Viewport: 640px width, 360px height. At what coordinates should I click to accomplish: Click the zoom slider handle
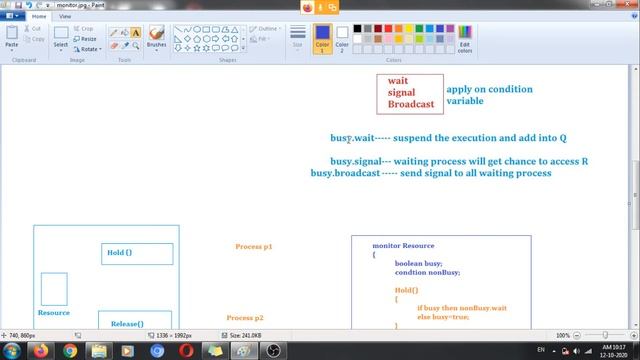(x=605, y=335)
